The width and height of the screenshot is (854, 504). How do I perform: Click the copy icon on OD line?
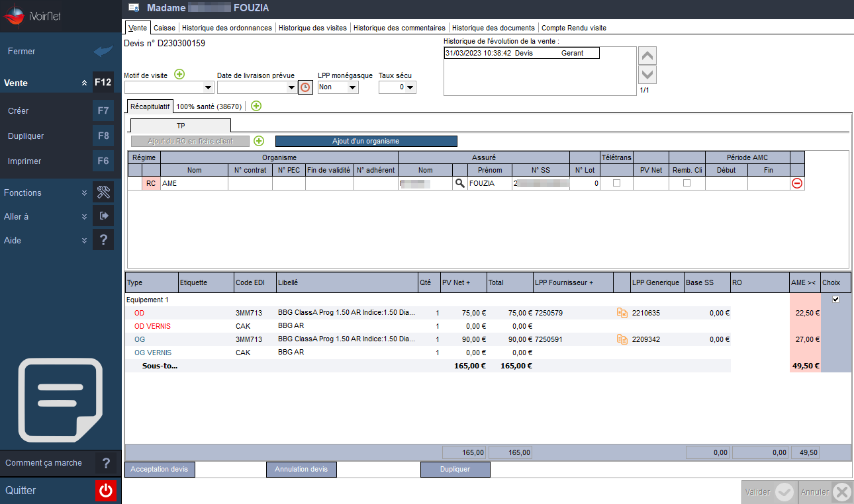click(x=622, y=313)
